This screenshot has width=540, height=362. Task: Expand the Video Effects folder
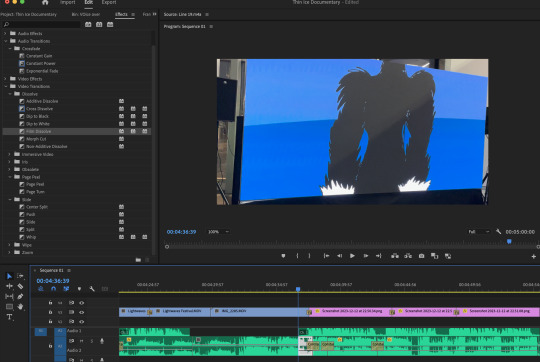5,79
